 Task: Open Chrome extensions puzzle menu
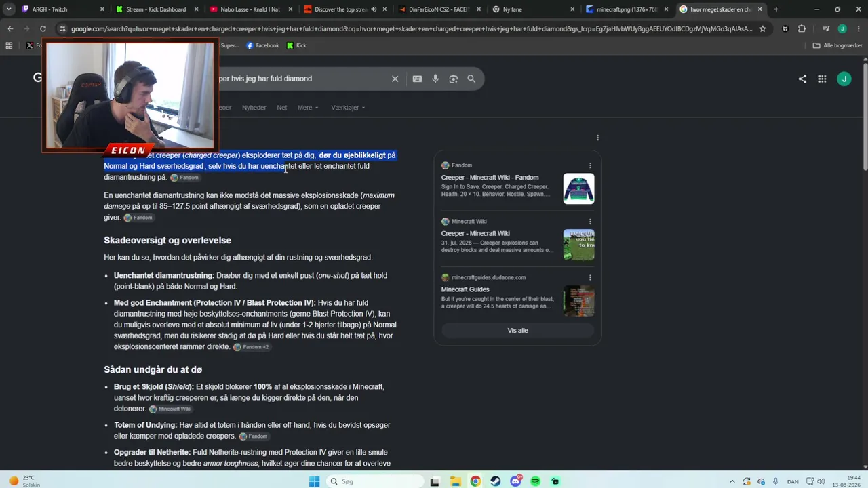click(802, 29)
